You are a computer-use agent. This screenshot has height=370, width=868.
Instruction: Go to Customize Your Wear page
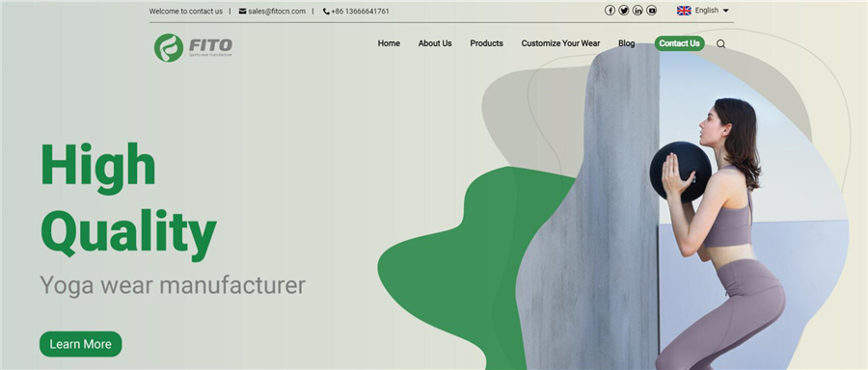coord(560,43)
